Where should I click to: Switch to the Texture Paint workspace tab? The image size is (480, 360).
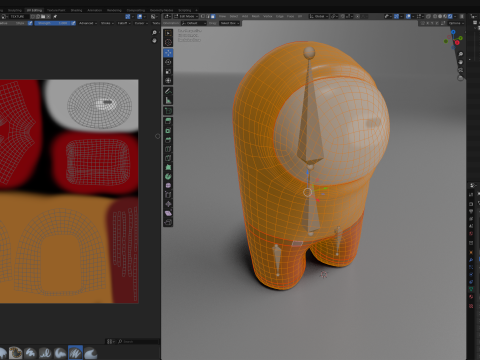click(x=56, y=10)
